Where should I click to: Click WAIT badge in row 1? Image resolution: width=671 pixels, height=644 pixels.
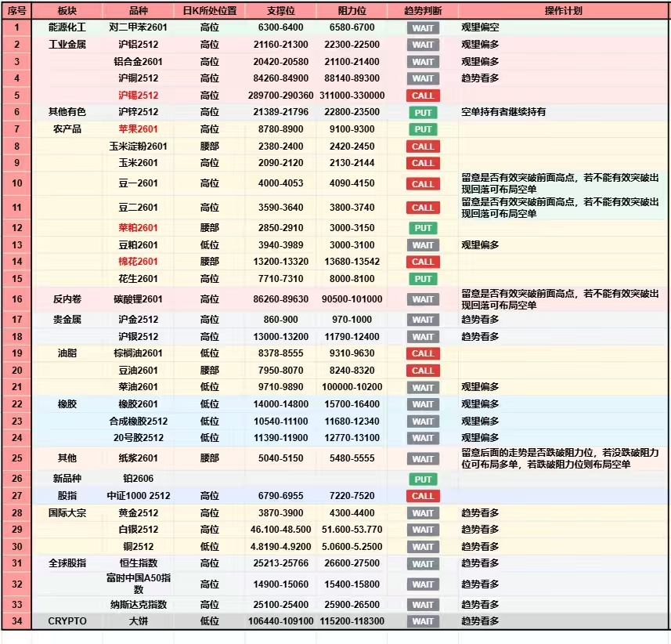pos(423,28)
